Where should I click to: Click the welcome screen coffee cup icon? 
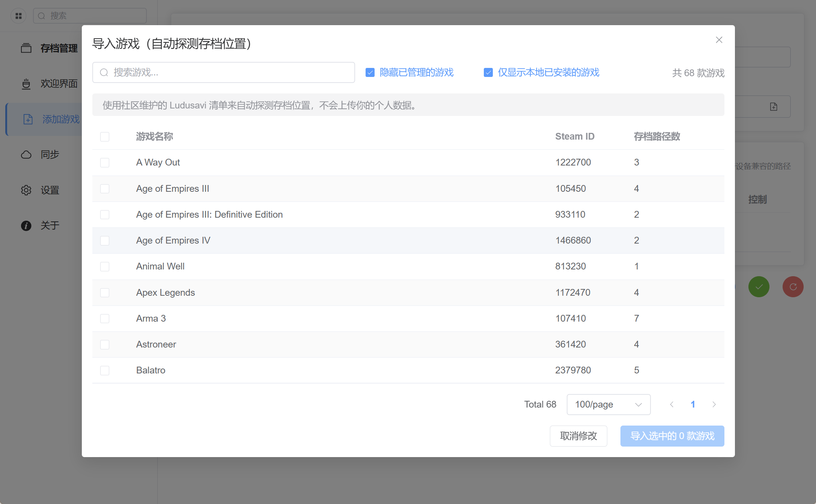pyautogui.click(x=26, y=84)
